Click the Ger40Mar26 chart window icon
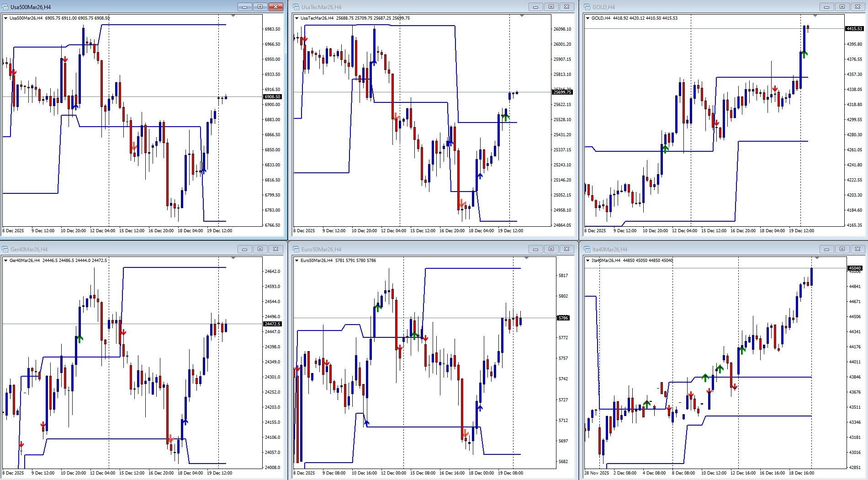 click(x=5, y=249)
